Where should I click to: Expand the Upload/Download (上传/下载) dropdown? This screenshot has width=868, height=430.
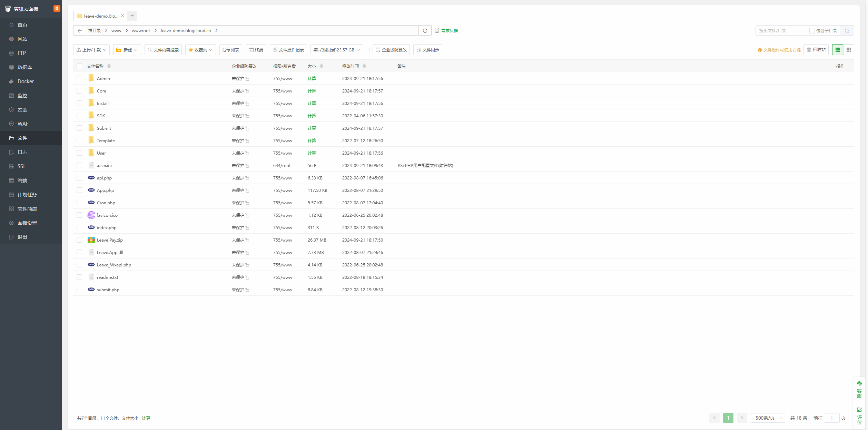coord(91,50)
